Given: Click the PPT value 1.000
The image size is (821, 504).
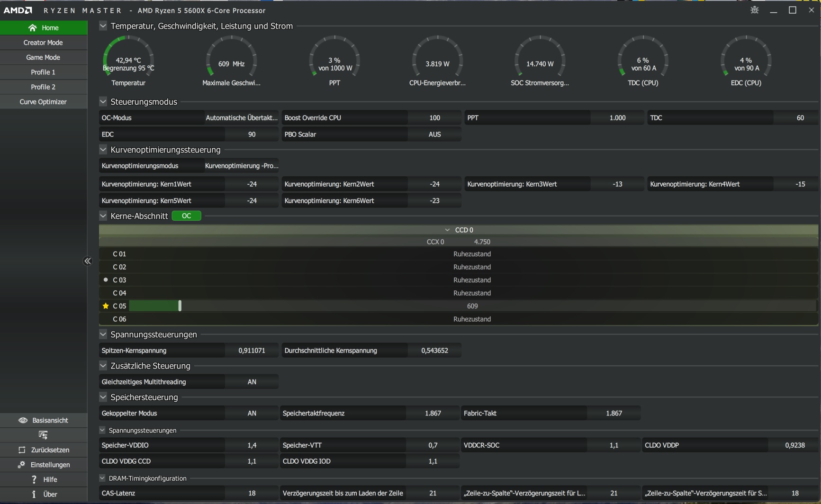Looking at the screenshot, I should 617,117.
